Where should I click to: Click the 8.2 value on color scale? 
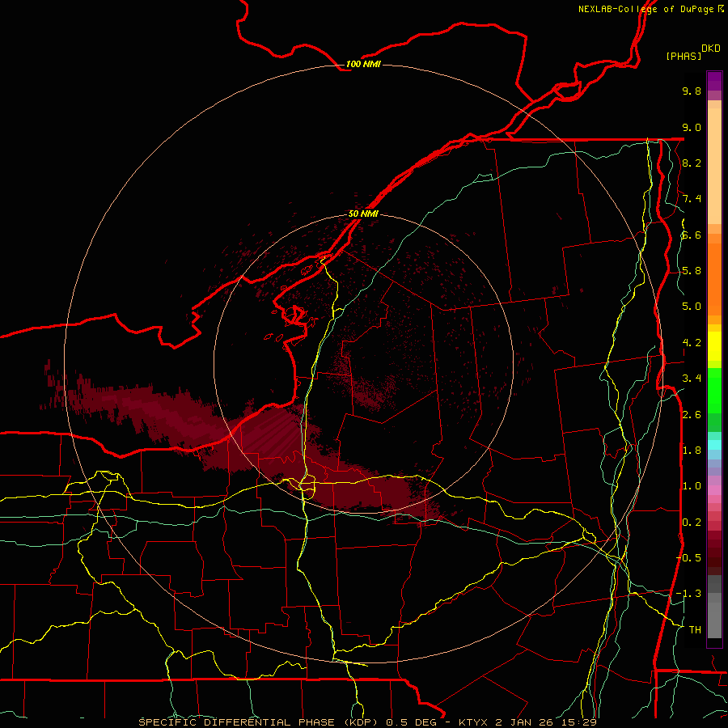tap(692, 163)
